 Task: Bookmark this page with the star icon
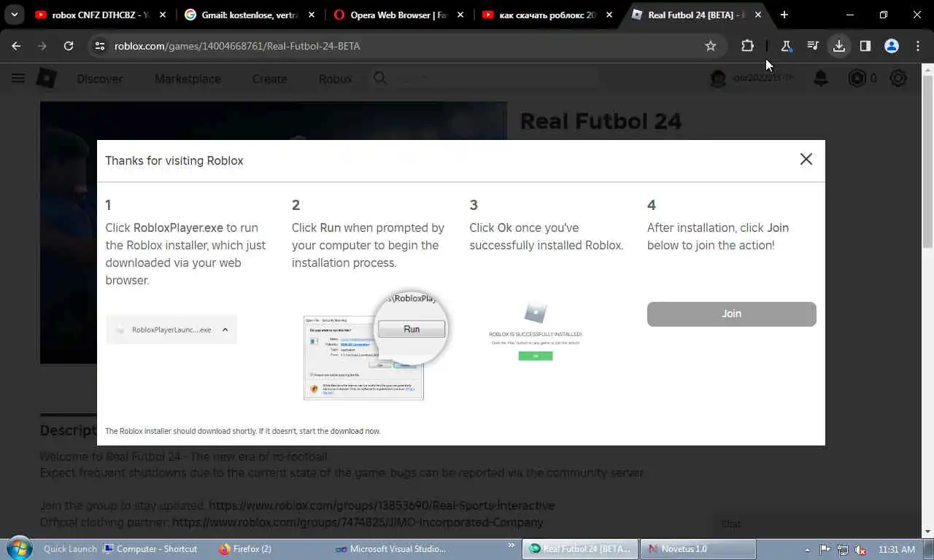point(711,46)
